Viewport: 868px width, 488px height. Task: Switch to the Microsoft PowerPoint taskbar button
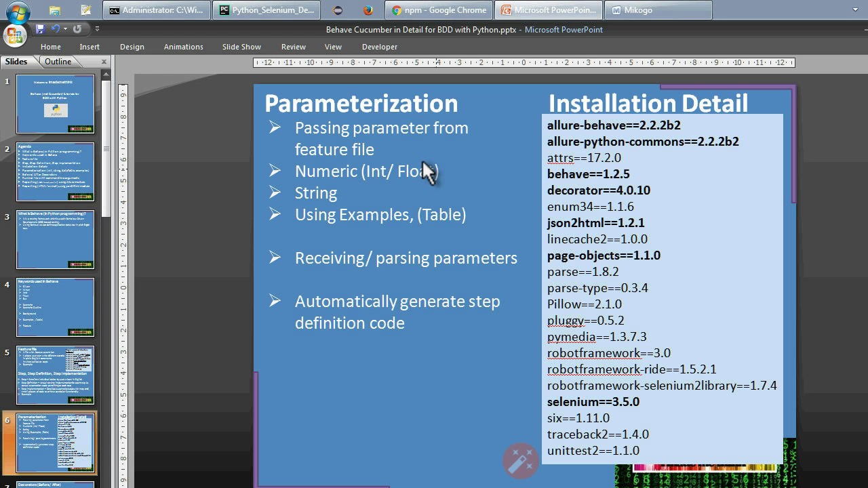(548, 10)
